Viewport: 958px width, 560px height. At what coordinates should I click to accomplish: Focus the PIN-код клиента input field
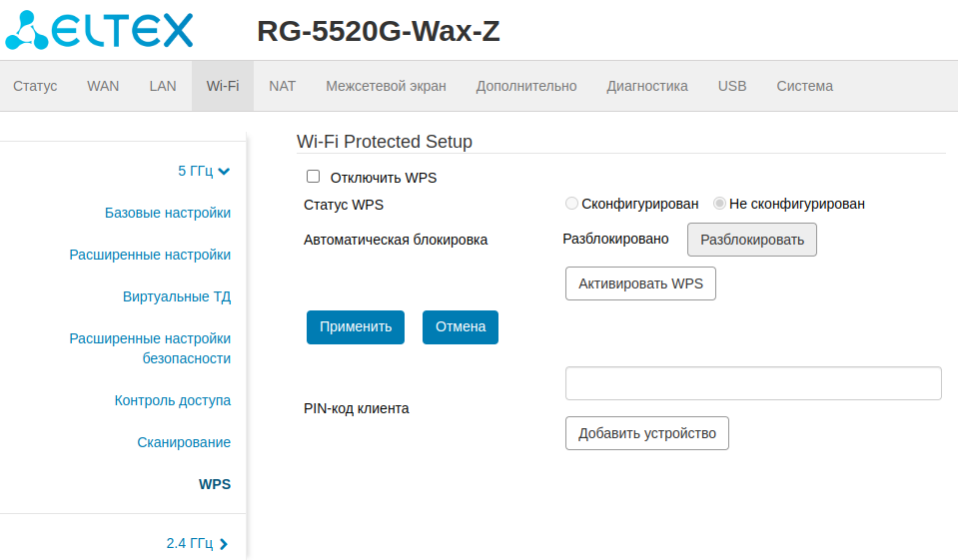point(753,383)
